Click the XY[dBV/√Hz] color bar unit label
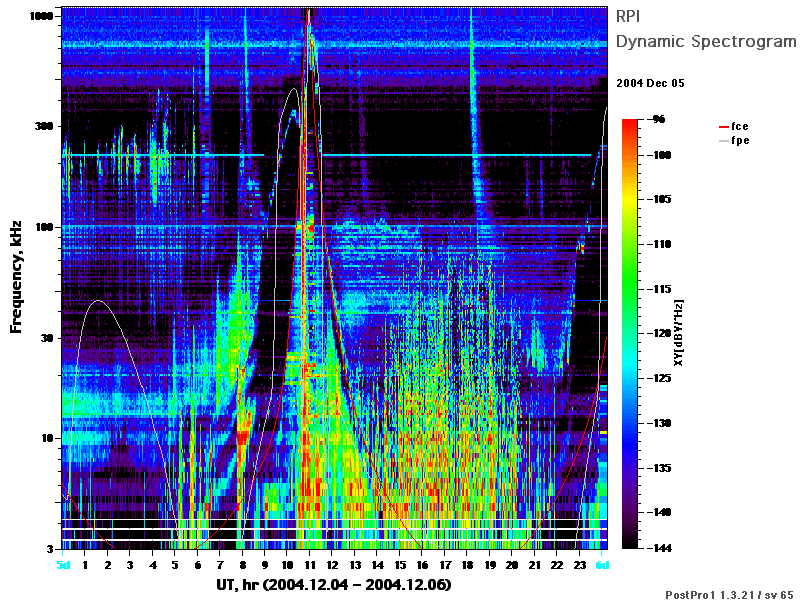The height and width of the screenshot is (600, 800). (x=678, y=333)
